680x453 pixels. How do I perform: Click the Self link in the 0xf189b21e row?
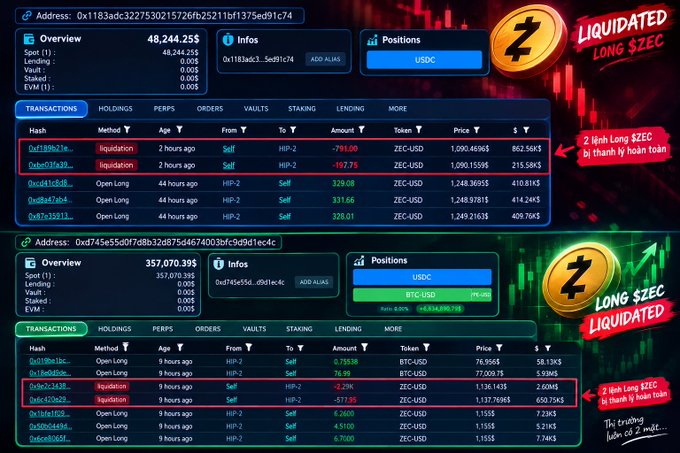pos(229,149)
